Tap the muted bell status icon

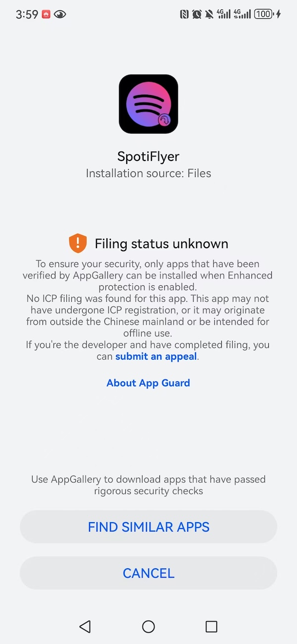[209, 14]
